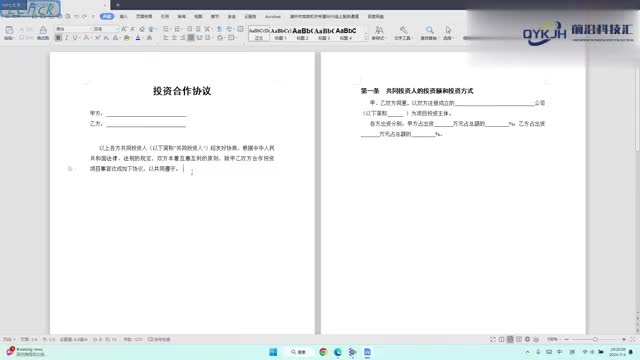Open the new style tool
Screen dimensions: 640x360
(378, 33)
